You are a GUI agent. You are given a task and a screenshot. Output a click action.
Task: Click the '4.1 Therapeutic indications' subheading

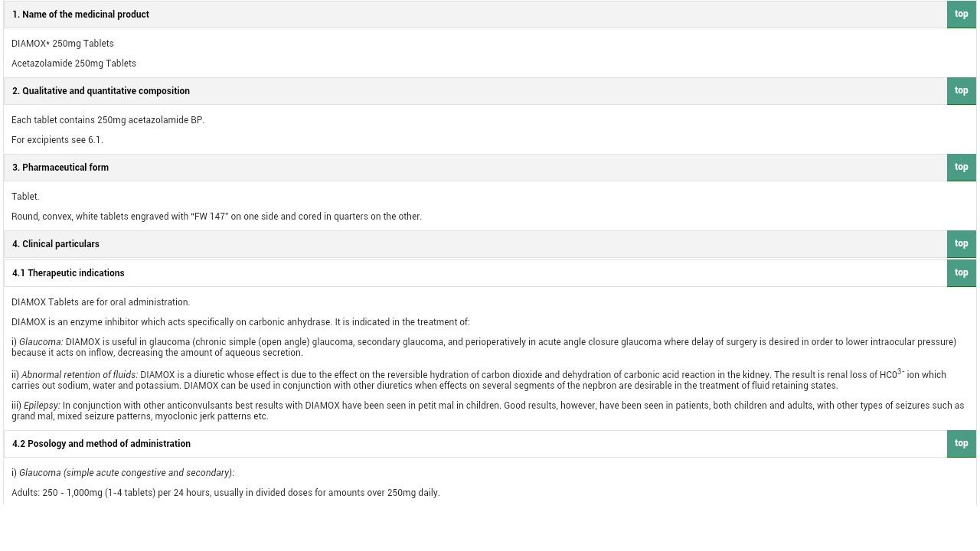pyautogui.click(x=67, y=273)
